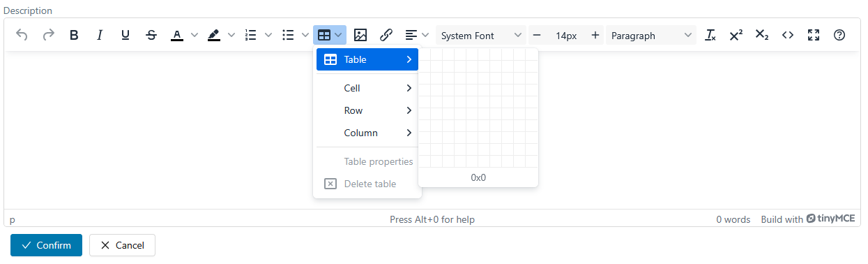Screen dimensions: 868x264
Task: Increase font size with plus button
Action: [x=595, y=35]
